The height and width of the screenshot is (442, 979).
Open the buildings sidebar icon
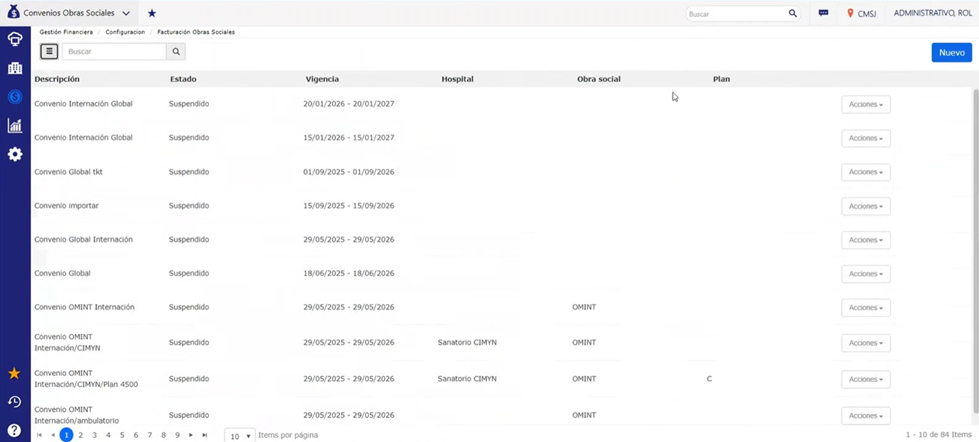click(15, 68)
